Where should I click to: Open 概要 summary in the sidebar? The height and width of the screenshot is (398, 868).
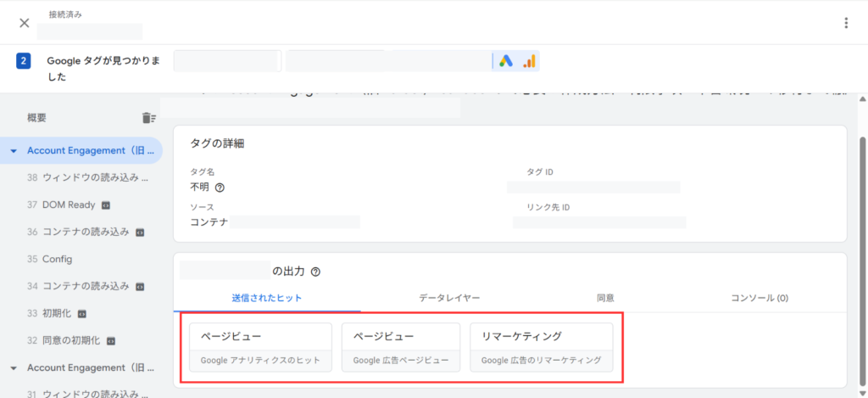[36, 117]
